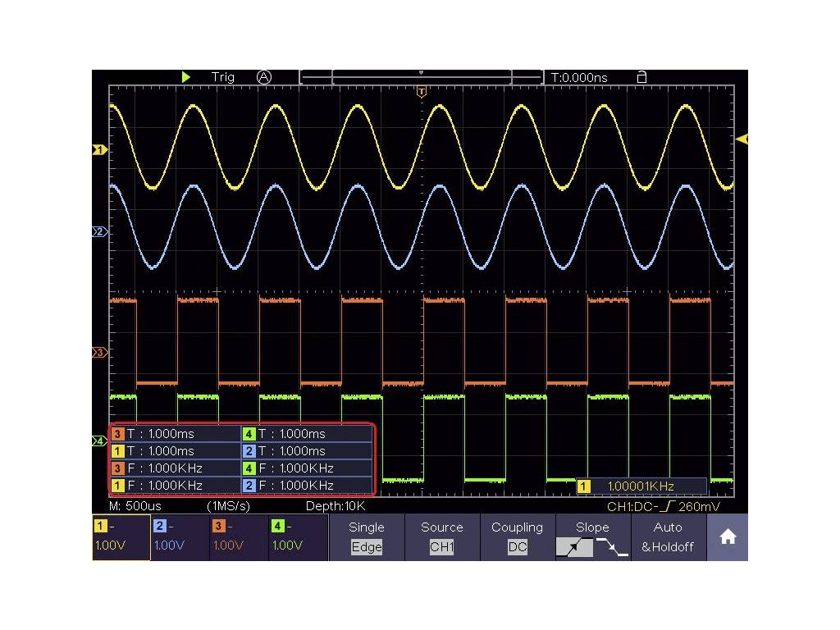Screen dimensions: 840x630
Task: Click the 1.00001KHz frequency counter readout
Action: (x=641, y=486)
